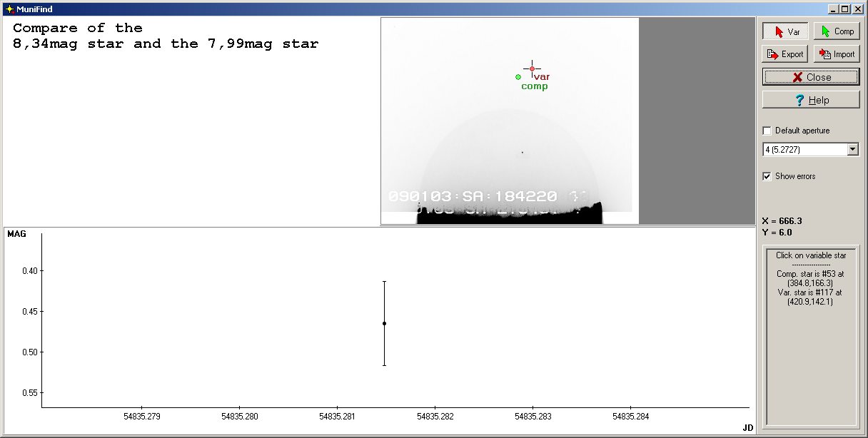Close the window using title bar X
This screenshot has height=438, width=868.
click(857, 9)
